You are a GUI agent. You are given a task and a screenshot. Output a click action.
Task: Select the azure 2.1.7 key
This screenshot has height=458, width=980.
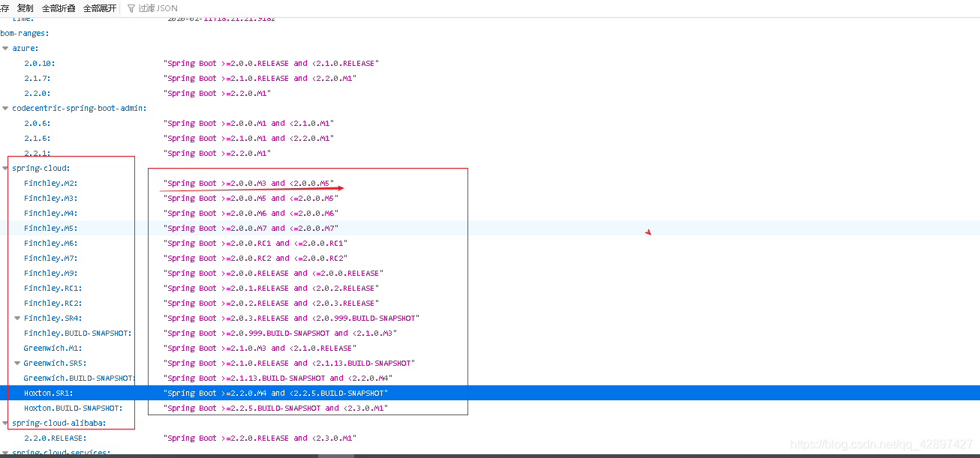tap(38, 78)
